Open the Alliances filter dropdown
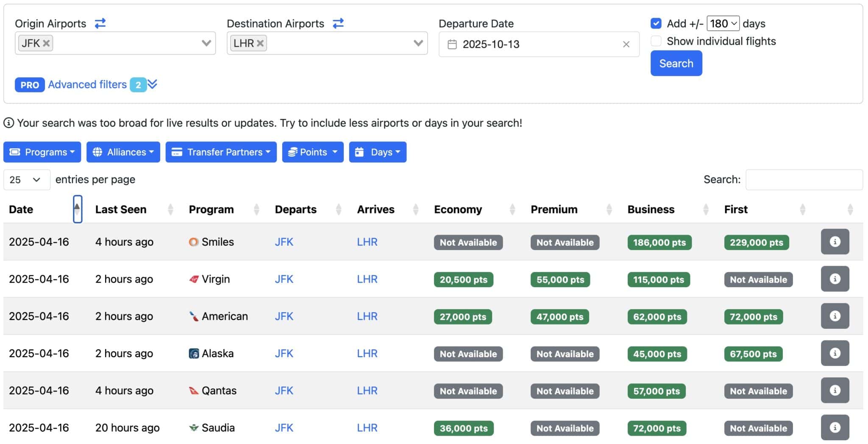Screen dimensions: 868x444 coord(123,152)
